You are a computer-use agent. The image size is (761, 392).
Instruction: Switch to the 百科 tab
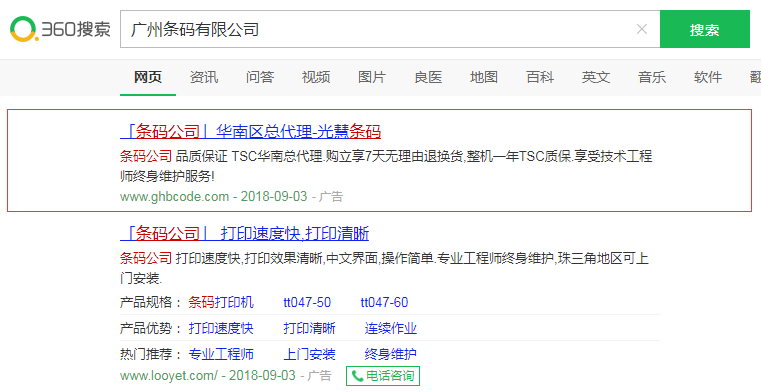540,77
